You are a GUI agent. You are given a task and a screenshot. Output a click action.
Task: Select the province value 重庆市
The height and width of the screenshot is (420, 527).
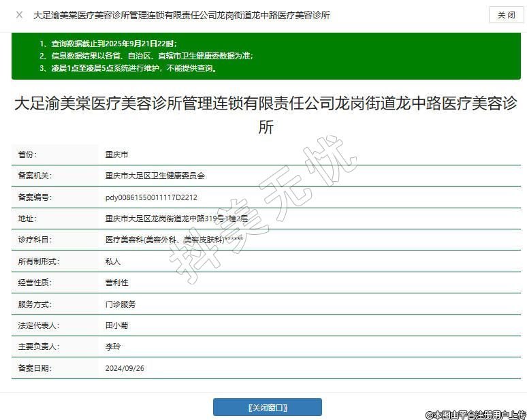(x=116, y=155)
